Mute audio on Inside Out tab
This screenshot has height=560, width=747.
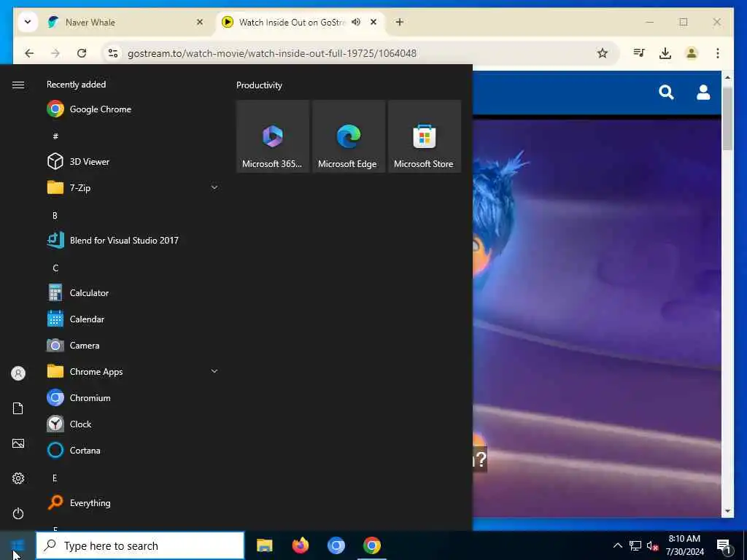tap(356, 22)
